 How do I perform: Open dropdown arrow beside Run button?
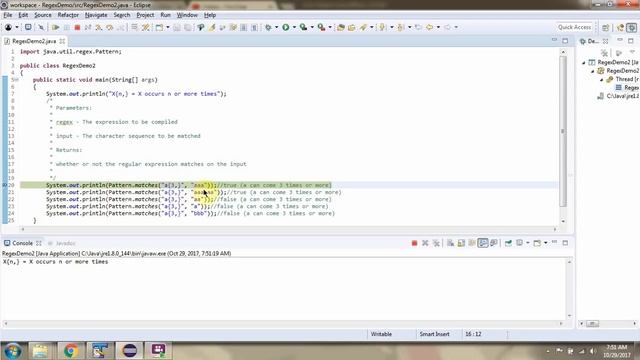294,27
